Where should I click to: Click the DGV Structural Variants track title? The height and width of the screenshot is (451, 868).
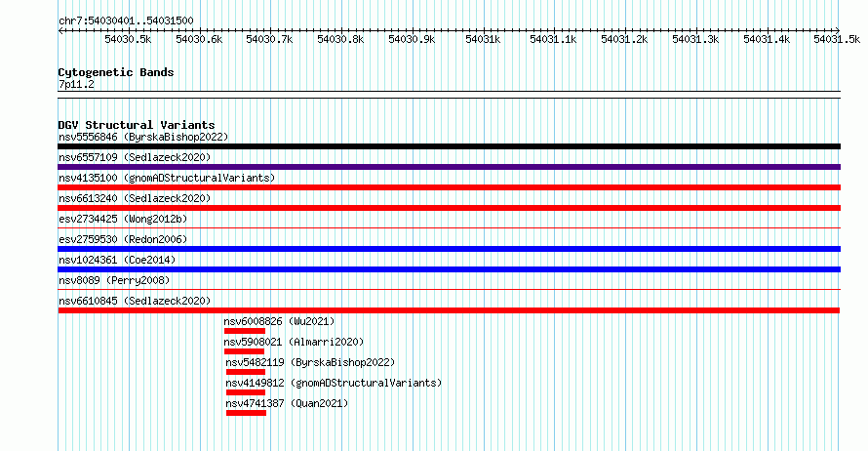click(137, 125)
